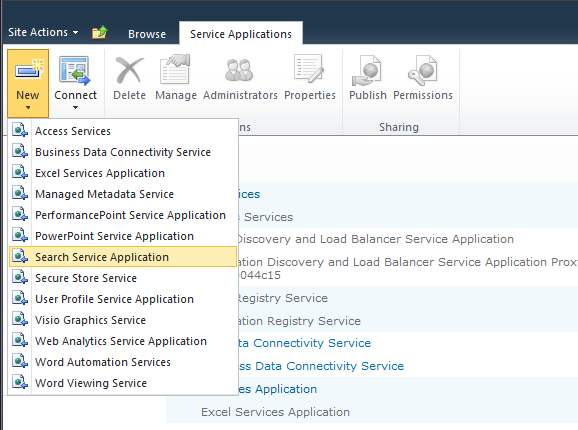Click icon beside Visio Graphics Service

click(x=20, y=319)
